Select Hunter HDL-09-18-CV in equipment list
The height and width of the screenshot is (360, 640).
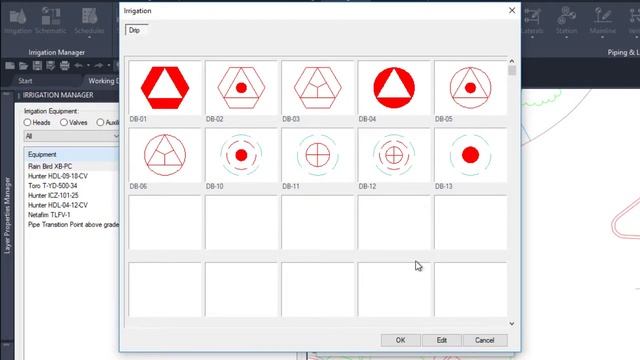click(58, 176)
